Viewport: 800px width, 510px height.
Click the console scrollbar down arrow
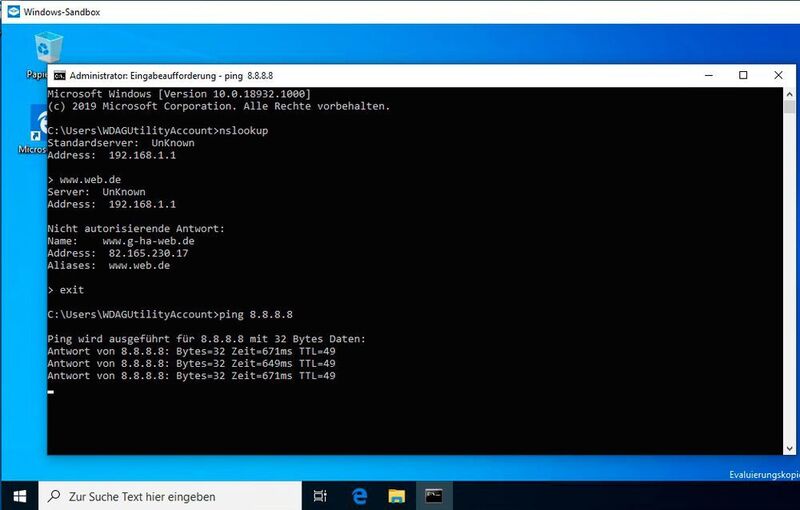pyautogui.click(x=789, y=449)
